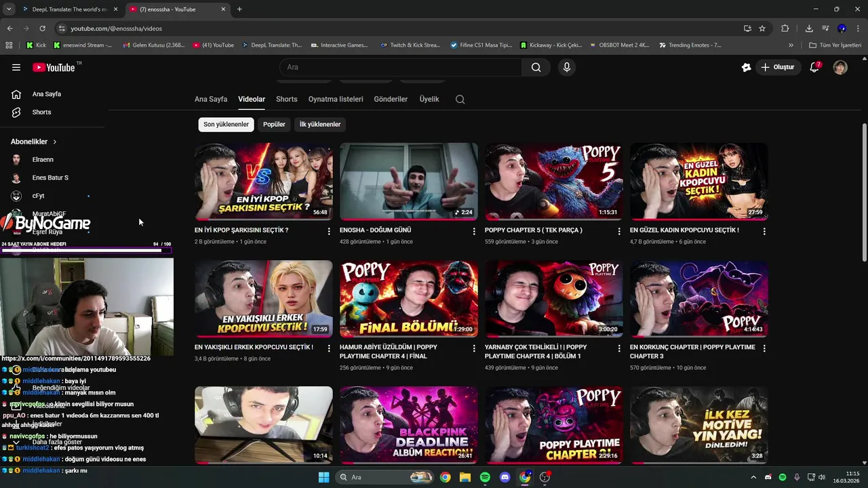
Task: Open the YouTube hamburger guide menu
Action: (16, 67)
